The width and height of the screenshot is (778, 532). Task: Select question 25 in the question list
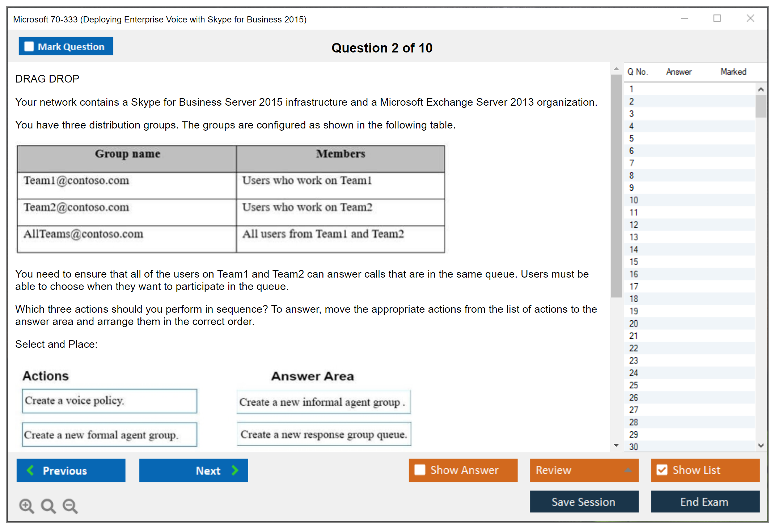[634, 385]
